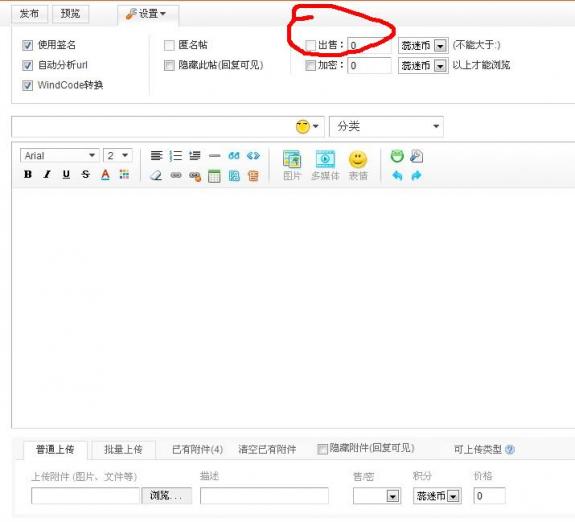Switch to the 批量上传 batch upload tab
Screen dimensions: 575x522
tap(123, 449)
